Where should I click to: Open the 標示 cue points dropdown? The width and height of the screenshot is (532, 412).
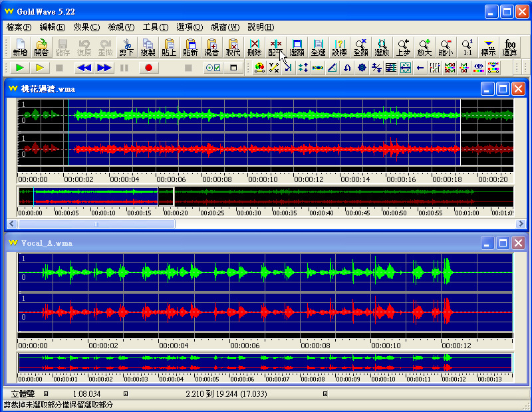(x=488, y=47)
